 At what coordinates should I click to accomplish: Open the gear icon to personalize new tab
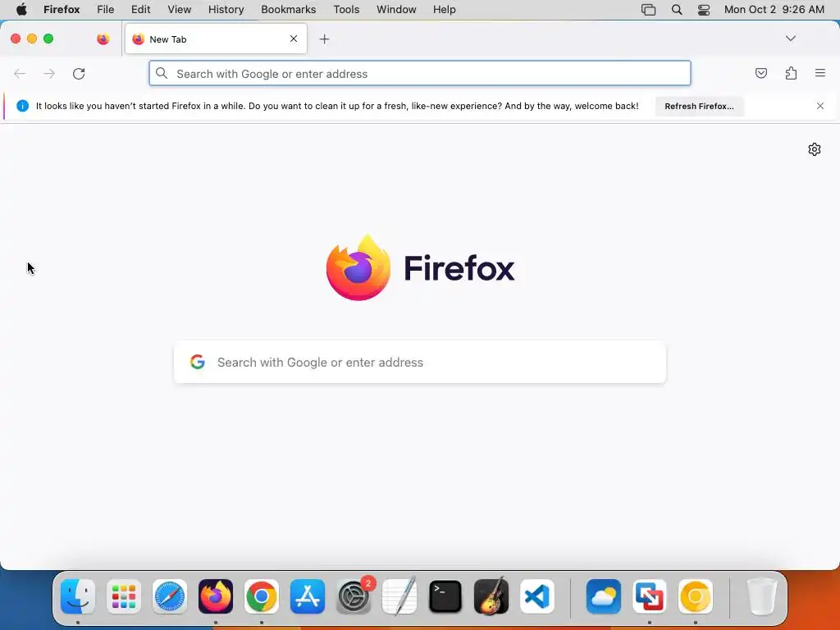pyautogui.click(x=815, y=149)
